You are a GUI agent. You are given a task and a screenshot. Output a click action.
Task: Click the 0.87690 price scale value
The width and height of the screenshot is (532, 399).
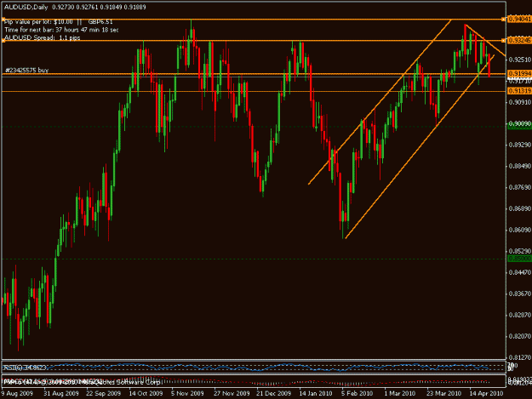pyautogui.click(x=520, y=187)
